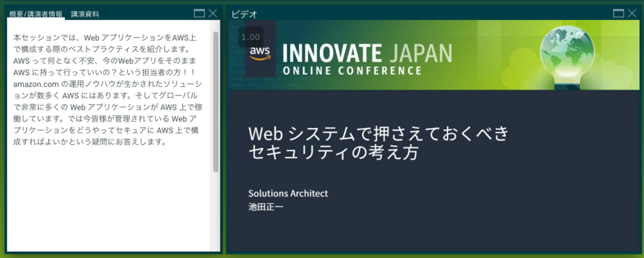644x258 pixels.
Task: Maximize the ビデオ panel
Action: [619, 13]
